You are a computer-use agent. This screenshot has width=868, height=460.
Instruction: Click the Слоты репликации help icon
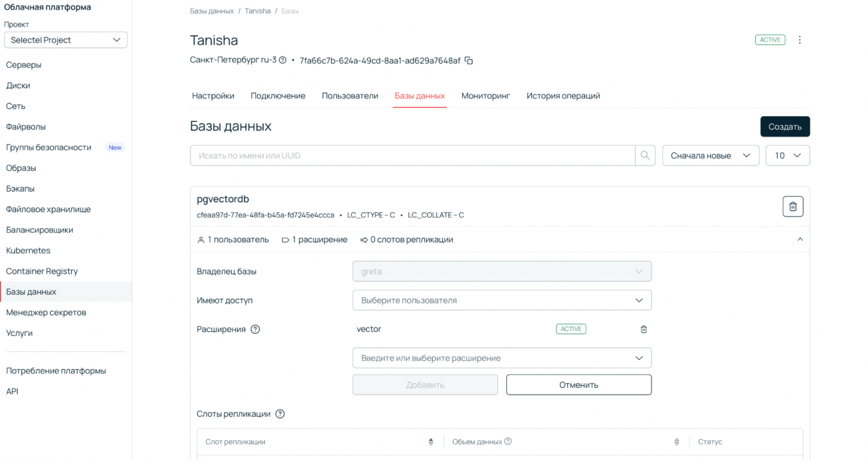(x=280, y=413)
